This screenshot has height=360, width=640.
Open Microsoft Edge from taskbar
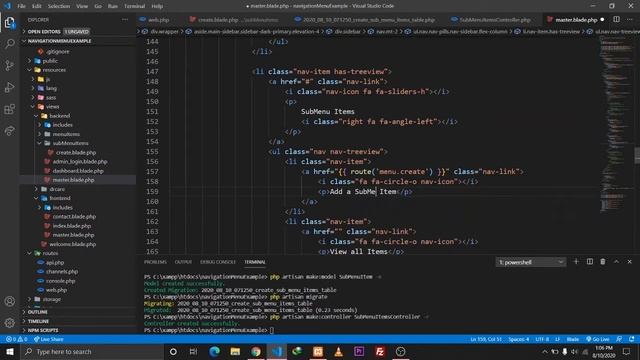point(214,351)
